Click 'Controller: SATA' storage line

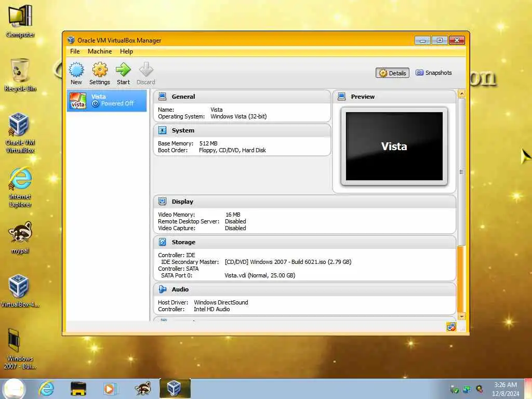[x=178, y=269]
